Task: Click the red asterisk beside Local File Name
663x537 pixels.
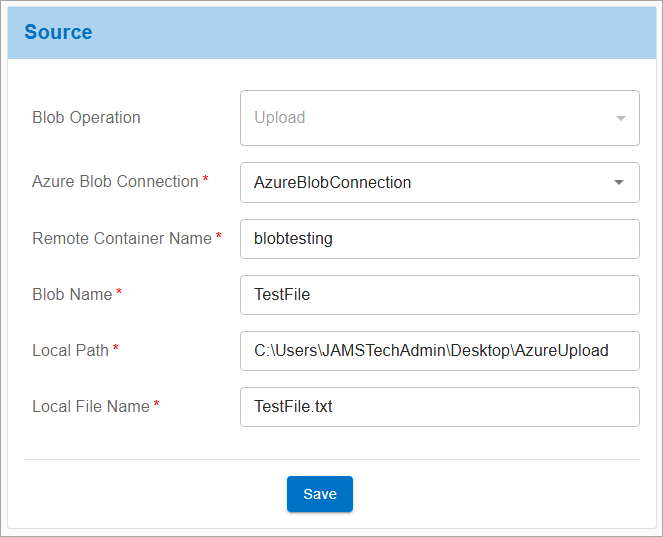Action: (x=156, y=403)
